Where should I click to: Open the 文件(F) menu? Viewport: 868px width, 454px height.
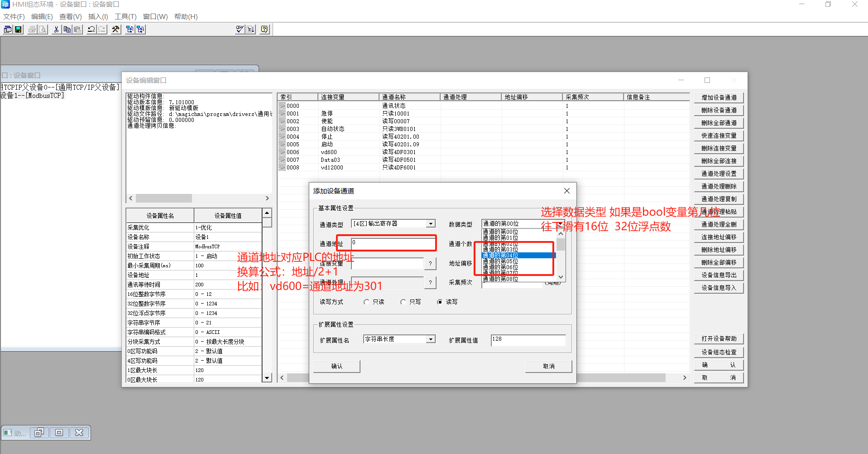pyautogui.click(x=14, y=17)
